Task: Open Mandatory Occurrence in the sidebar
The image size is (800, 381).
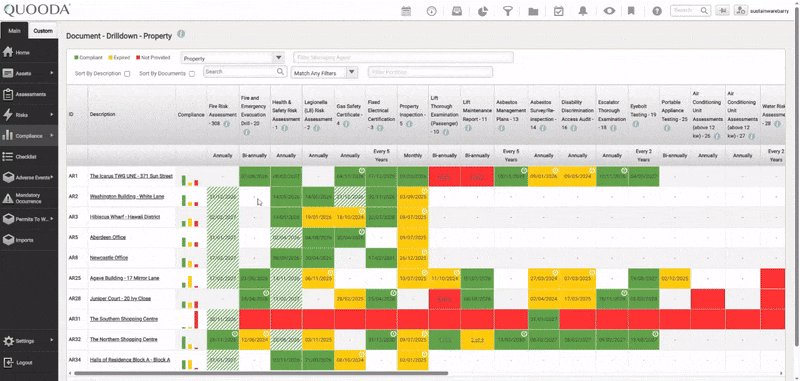Action: tap(29, 198)
